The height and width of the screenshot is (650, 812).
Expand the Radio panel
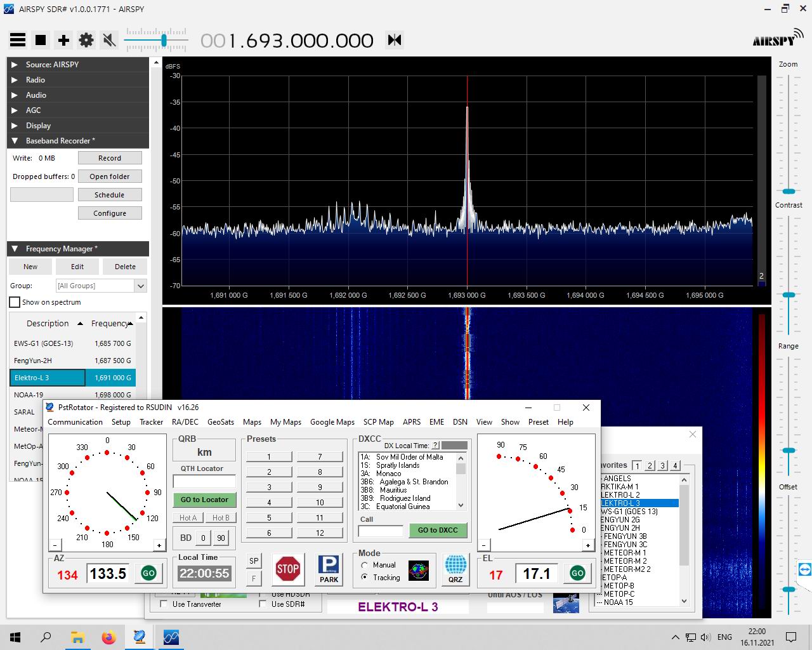tap(78, 80)
